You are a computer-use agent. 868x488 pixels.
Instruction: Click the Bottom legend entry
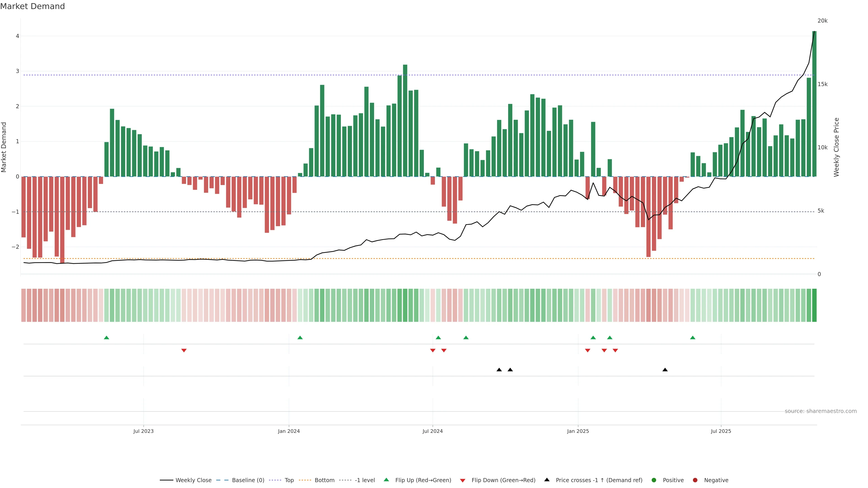pyautogui.click(x=324, y=480)
